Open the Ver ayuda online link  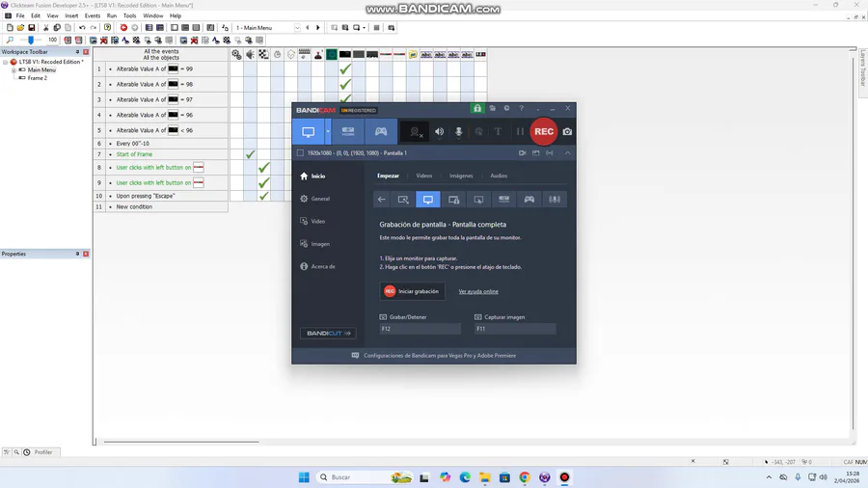(478, 291)
